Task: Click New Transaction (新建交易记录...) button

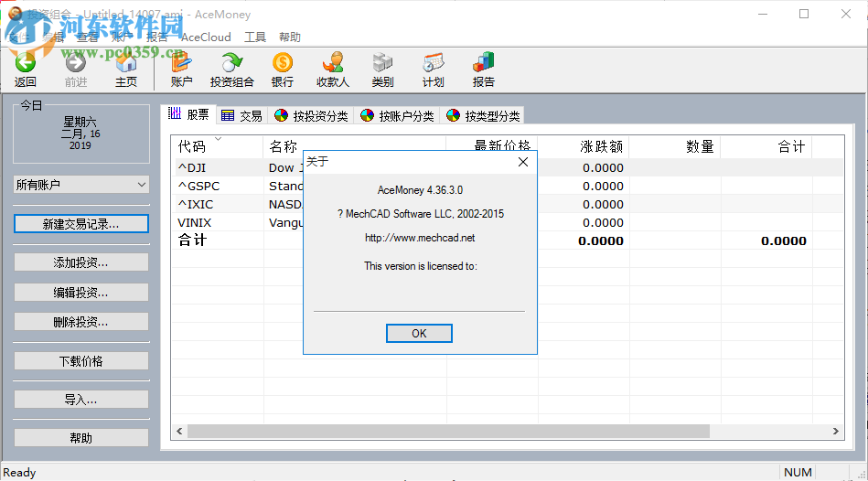Action: 81,224
